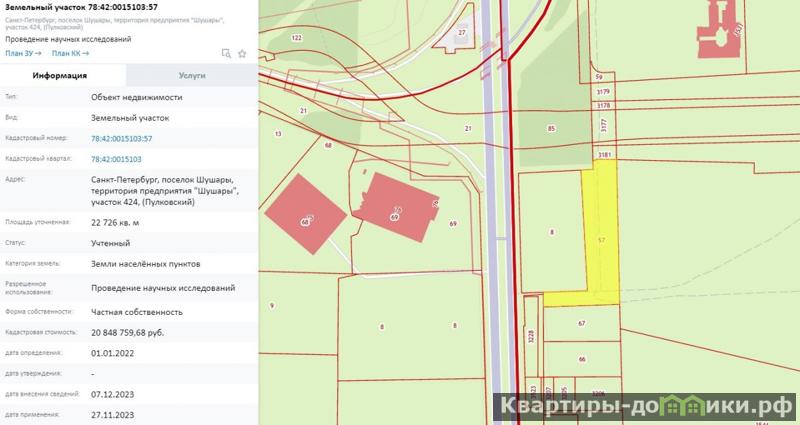Select parcel 3177 on the map
The width and height of the screenshot is (800, 425).
coord(603,125)
